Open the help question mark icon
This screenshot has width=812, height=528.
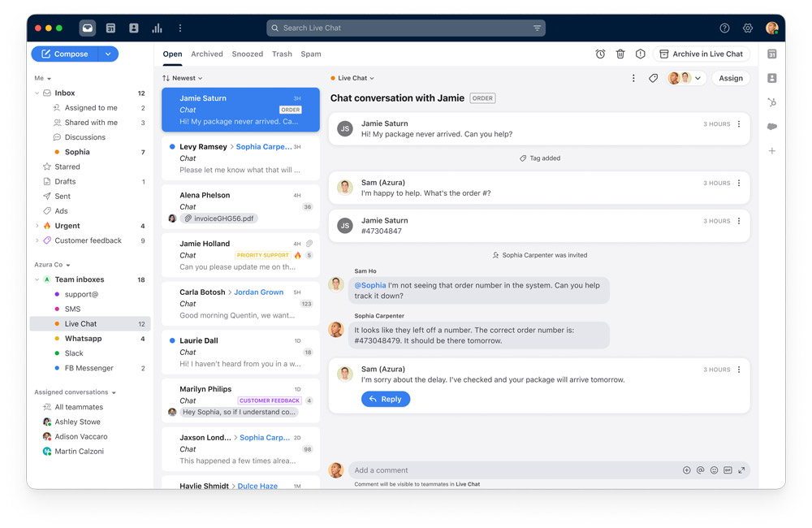[724, 28]
